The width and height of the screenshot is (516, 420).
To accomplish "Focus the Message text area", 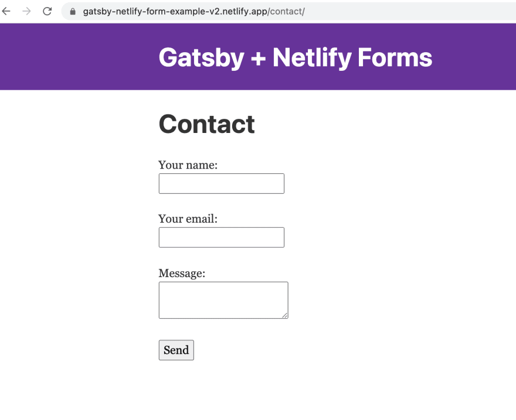I will [223, 300].
